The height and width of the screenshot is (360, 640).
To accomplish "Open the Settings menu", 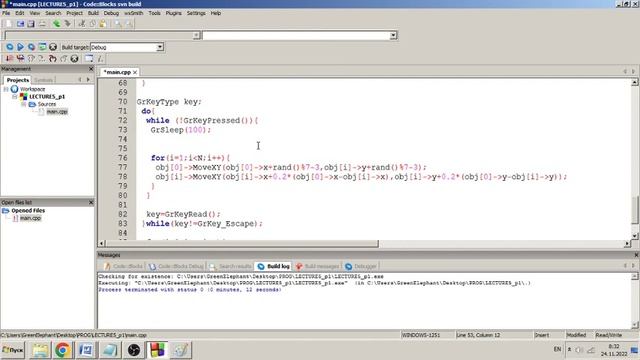I will tap(196, 13).
